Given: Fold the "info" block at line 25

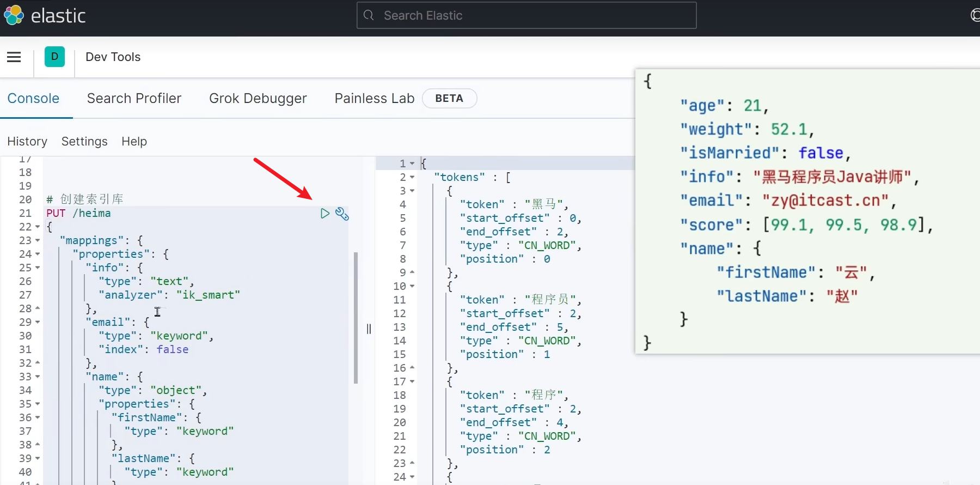Looking at the screenshot, I should click(38, 268).
